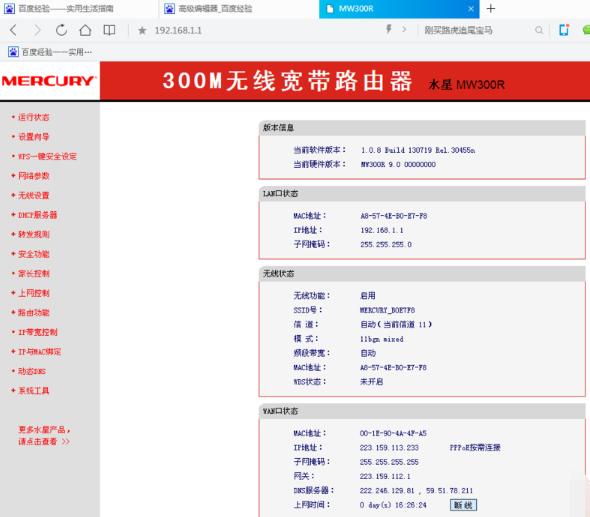The image size is (590, 517).
Task: Click the uptime 0 day(s) value
Action: click(x=393, y=505)
